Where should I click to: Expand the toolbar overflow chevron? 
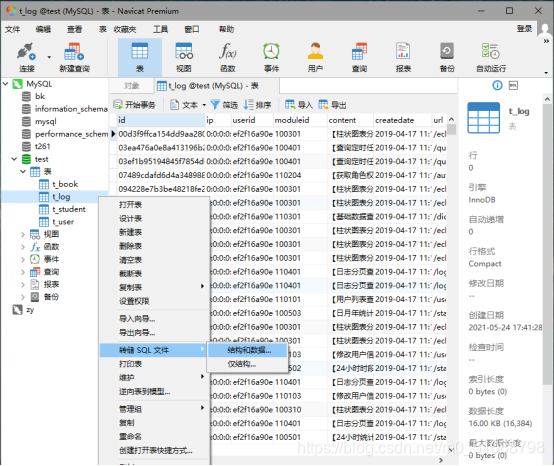pos(546,41)
